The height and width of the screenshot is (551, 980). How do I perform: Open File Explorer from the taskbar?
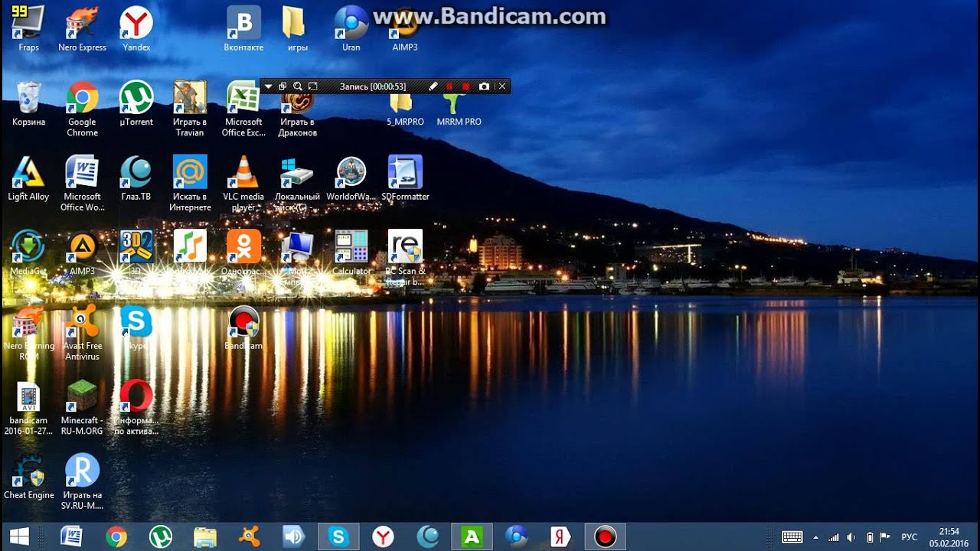tap(205, 536)
